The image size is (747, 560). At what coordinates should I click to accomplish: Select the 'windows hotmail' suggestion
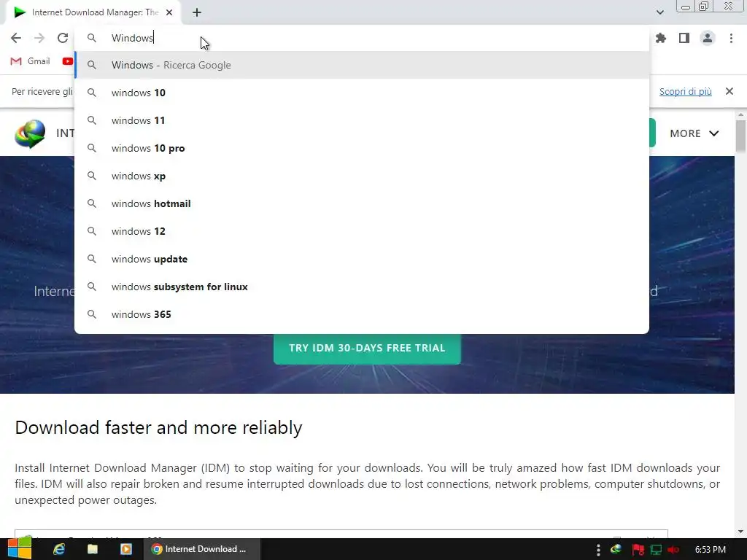tap(362, 203)
